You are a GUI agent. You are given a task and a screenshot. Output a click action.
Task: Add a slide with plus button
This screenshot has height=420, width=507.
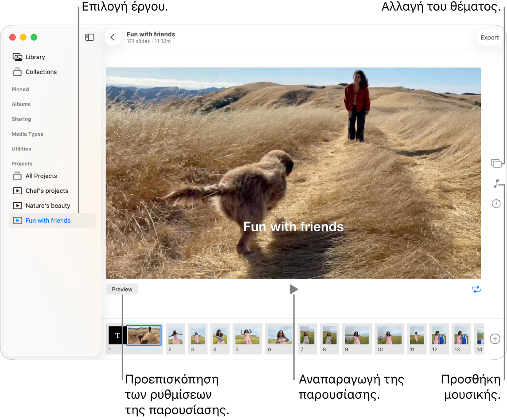pos(495,339)
